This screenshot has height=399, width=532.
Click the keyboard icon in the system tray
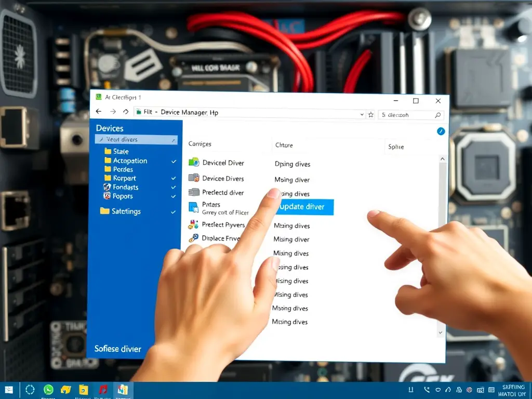480,390
